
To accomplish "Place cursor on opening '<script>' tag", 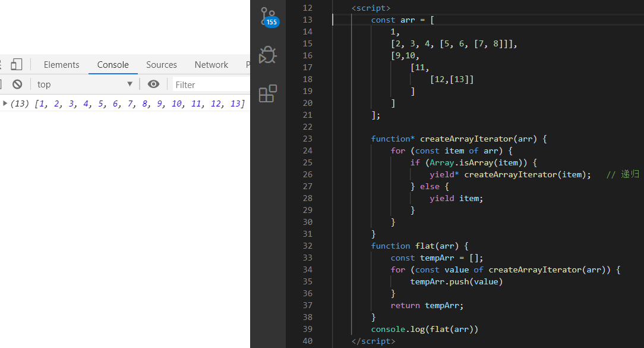I will (x=371, y=8).
